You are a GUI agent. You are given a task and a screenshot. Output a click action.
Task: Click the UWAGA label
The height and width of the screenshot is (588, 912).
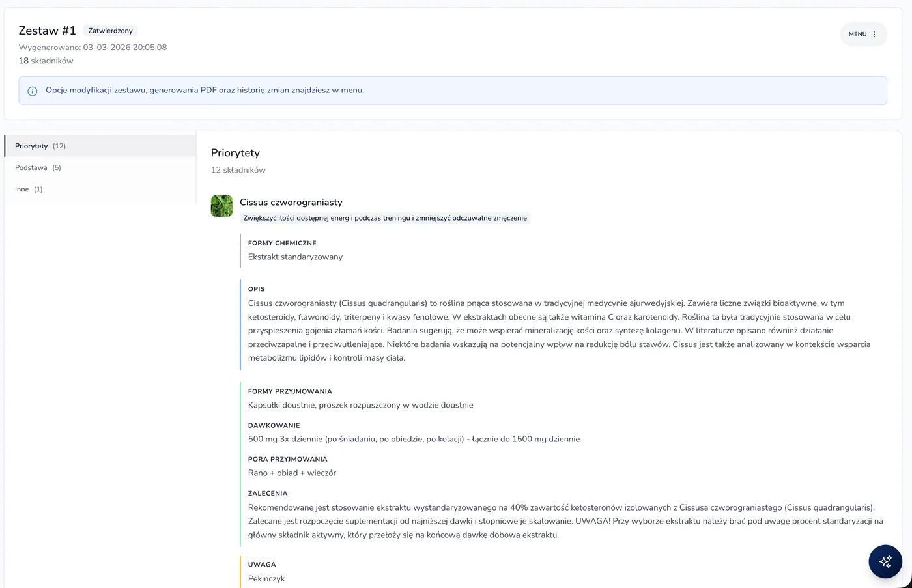(262, 565)
